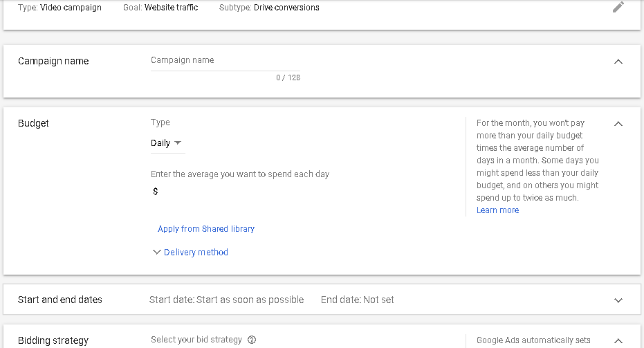Click the pencil edit icon for campaign type

point(618,7)
